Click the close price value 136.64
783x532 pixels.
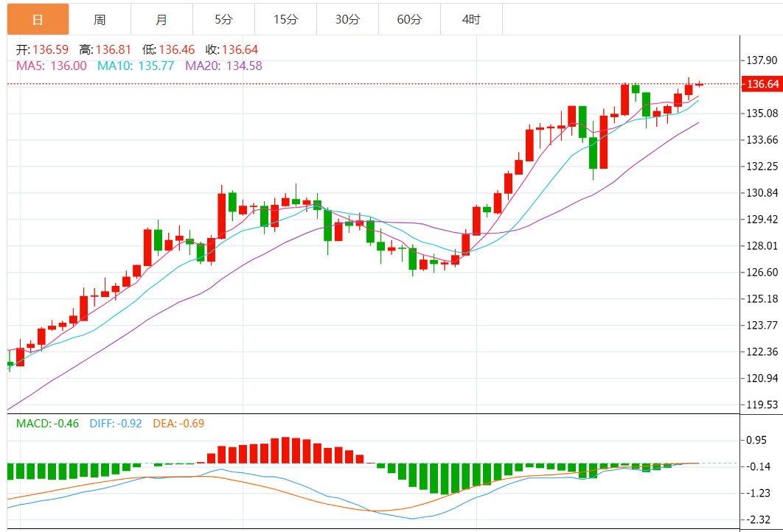[240, 49]
